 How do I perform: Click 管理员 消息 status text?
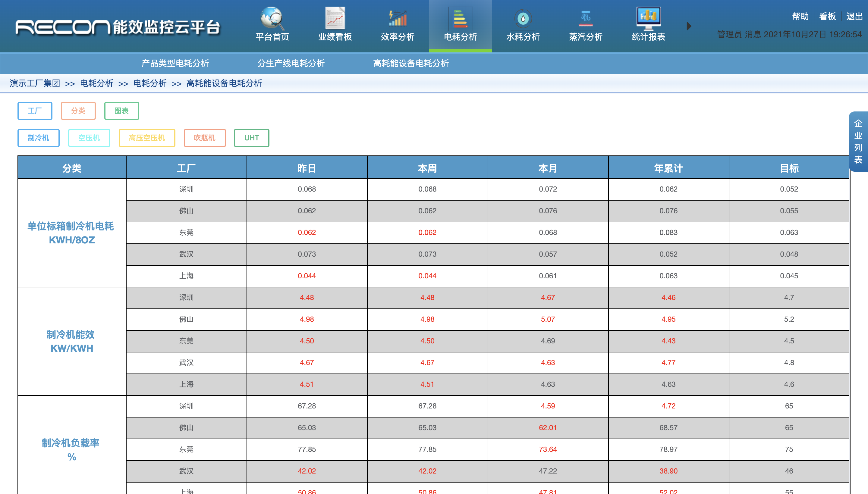[x=739, y=34]
